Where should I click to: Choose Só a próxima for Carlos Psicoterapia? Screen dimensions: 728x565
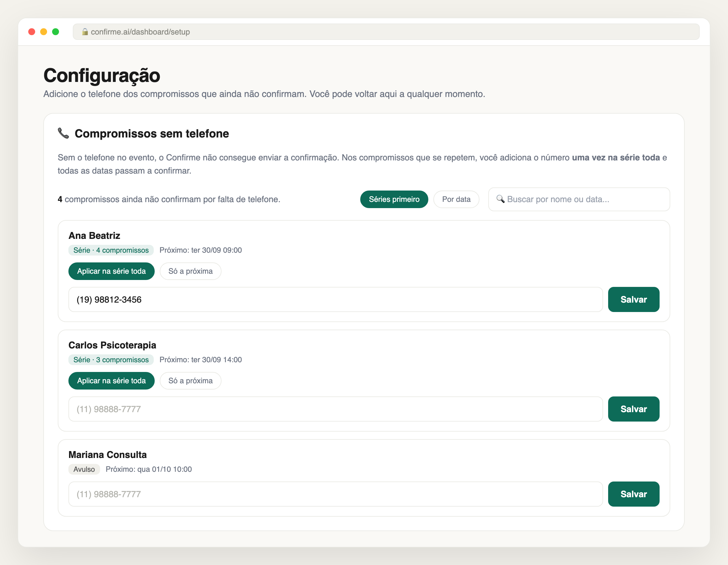(190, 380)
